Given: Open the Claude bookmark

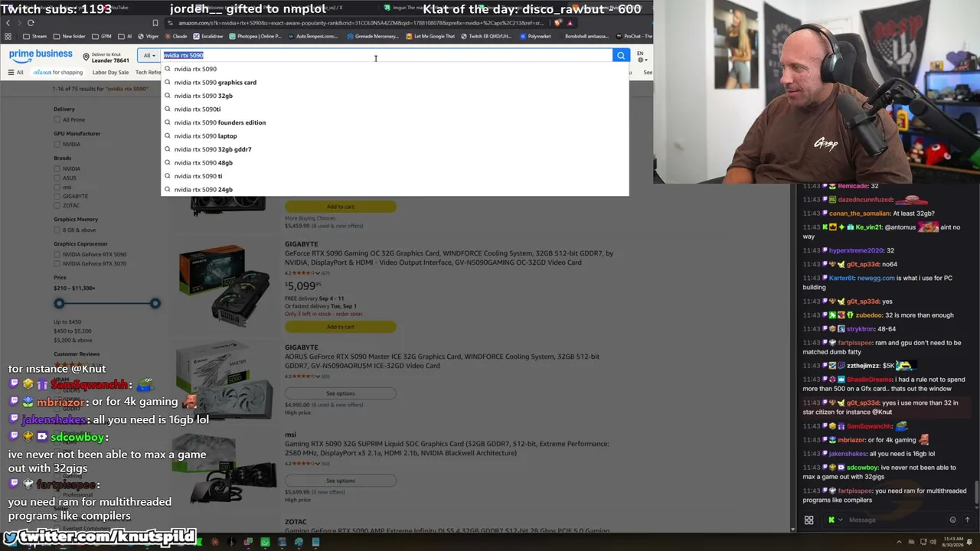Looking at the screenshot, I should coord(177,36).
